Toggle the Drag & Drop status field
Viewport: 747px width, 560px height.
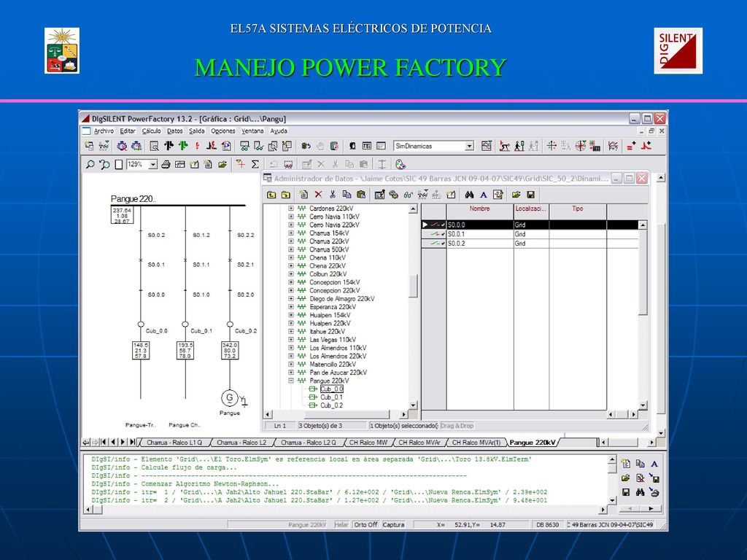tap(457, 426)
